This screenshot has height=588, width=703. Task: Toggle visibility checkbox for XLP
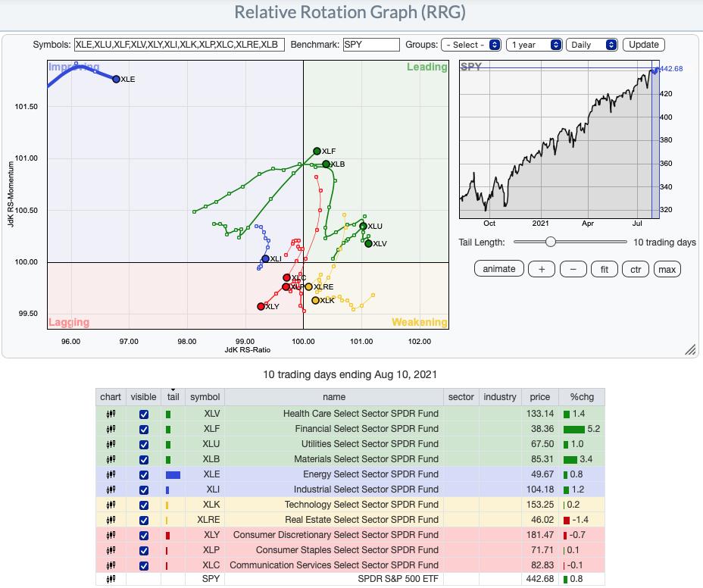[x=143, y=551]
